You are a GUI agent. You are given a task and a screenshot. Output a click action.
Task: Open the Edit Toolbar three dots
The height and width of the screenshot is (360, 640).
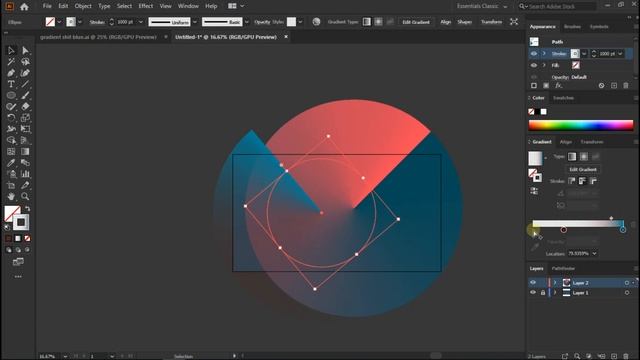point(18,277)
